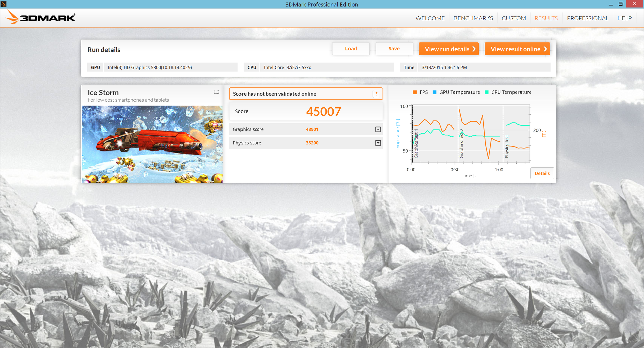Click the overall score 45007
This screenshot has width=644, height=348.
(323, 112)
